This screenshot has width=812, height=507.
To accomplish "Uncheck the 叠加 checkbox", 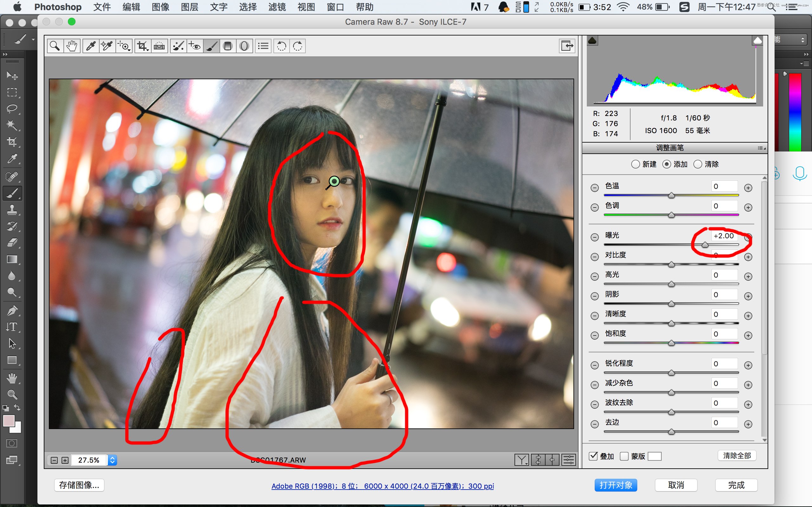I will tap(593, 456).
